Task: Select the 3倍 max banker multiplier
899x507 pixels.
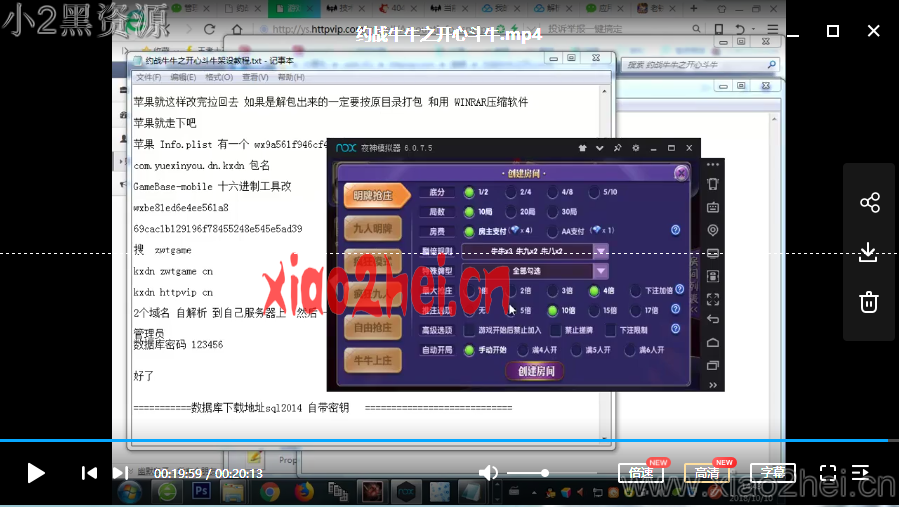Action: (552, 291)
